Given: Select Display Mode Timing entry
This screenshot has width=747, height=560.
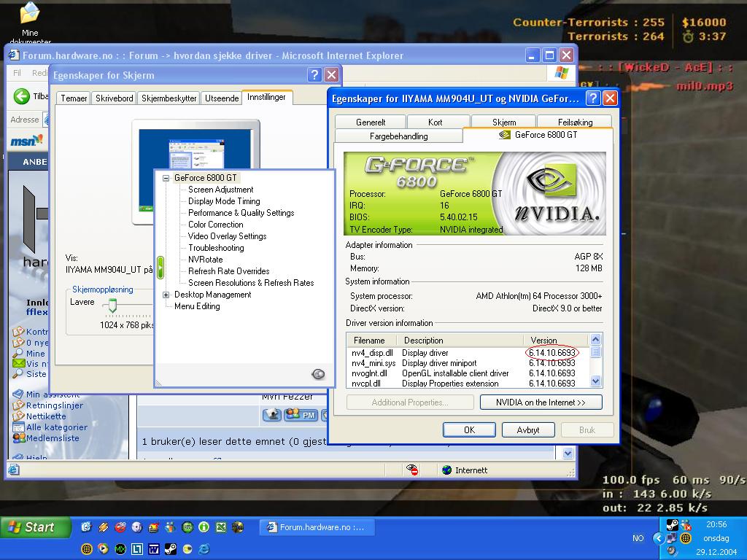Looking at the screenshot, I should [x=224, y=201].
